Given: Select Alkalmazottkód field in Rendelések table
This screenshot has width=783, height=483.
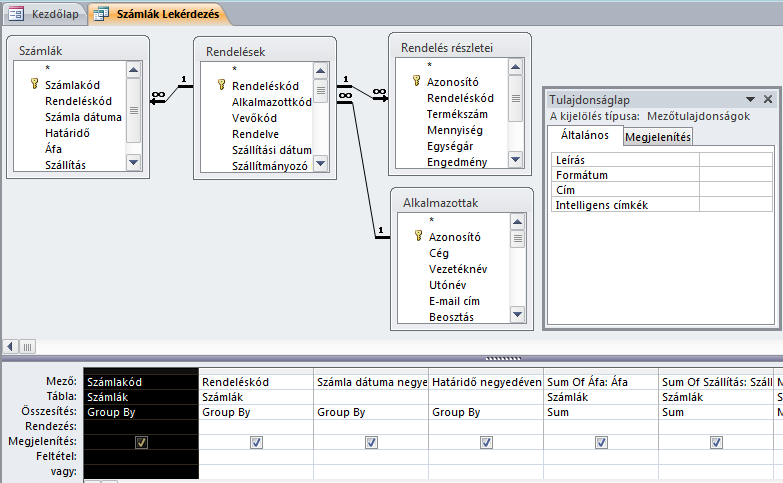Looking at the screenshot, I should 271,102.
